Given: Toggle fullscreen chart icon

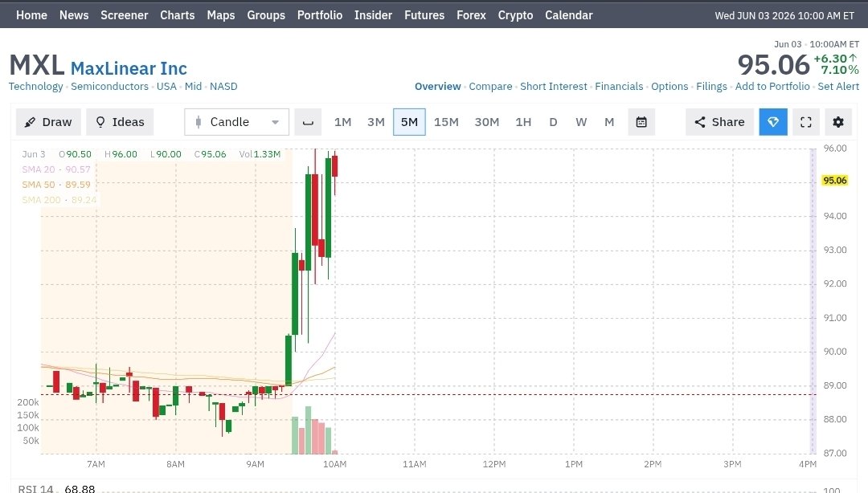Looking at the screenshot, I should pyautogui.click(x=806, y=122).
